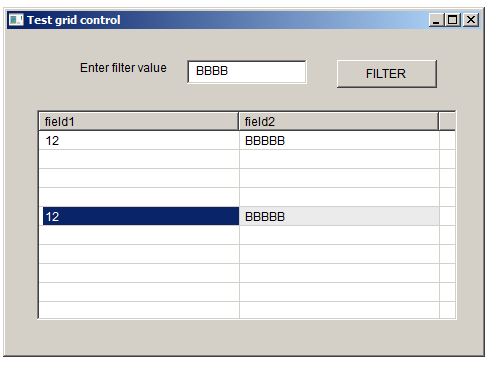The width and height of the screenshot is (496, 376).
Task: Click the field2 column header
Action: pyautogui.click(x=338, y=121)
